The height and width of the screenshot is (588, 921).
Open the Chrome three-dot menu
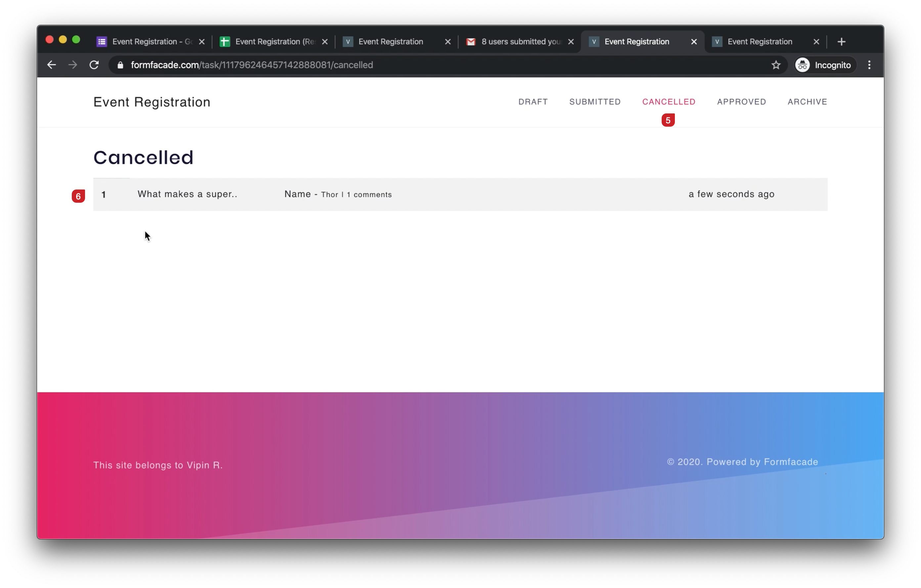[869, 64]
